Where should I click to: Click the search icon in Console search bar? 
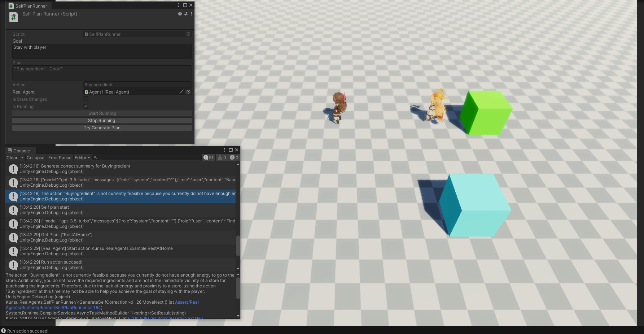click(x=95, y=157)
